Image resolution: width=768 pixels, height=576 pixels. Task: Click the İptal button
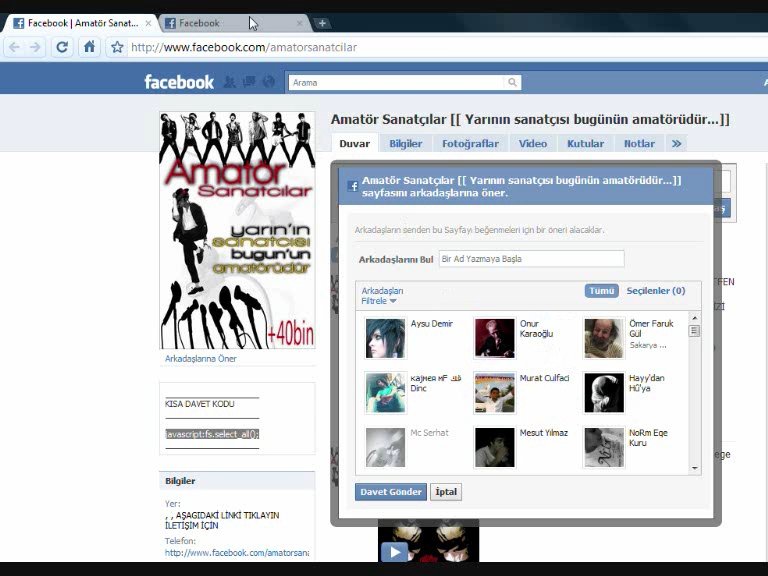(446, 492)
